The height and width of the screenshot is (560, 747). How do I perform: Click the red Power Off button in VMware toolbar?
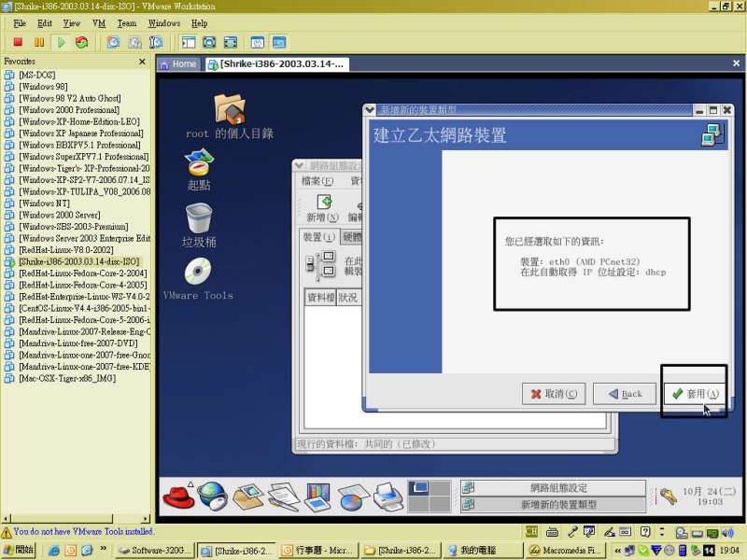click(x=18, y=42)
